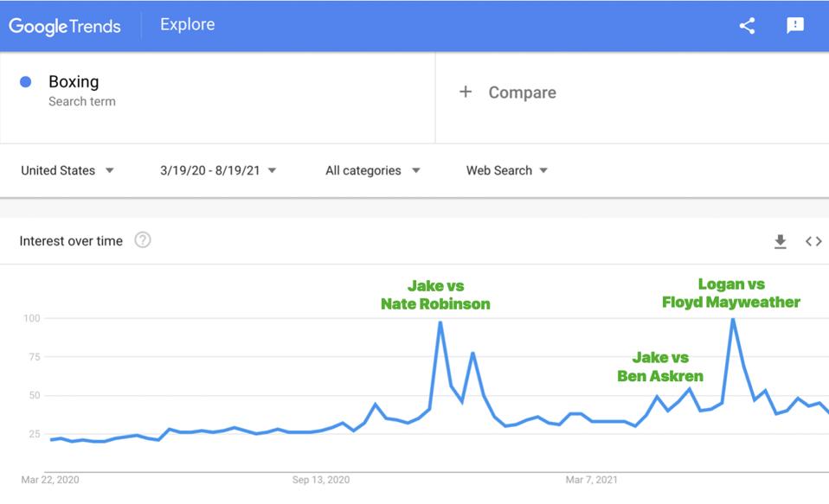
Task: Click the Jake vs Nate Robinson annotation
Action: coord(436,295)
